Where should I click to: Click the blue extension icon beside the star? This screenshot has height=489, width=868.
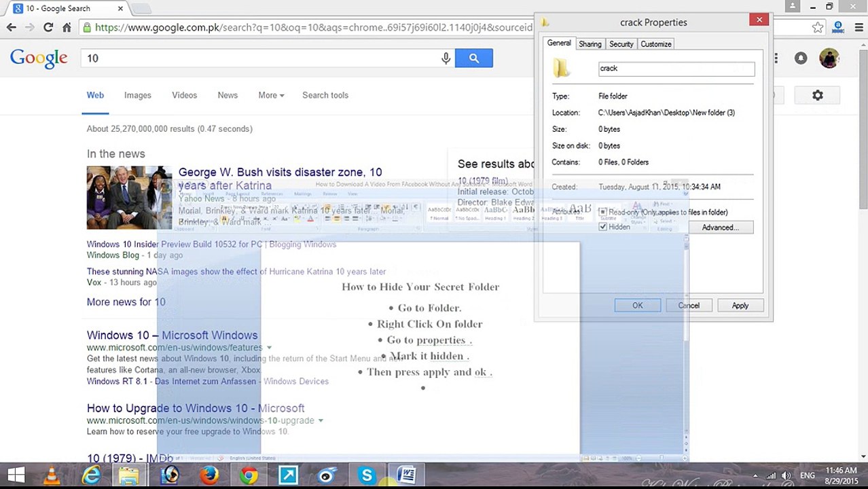(838, 28)
